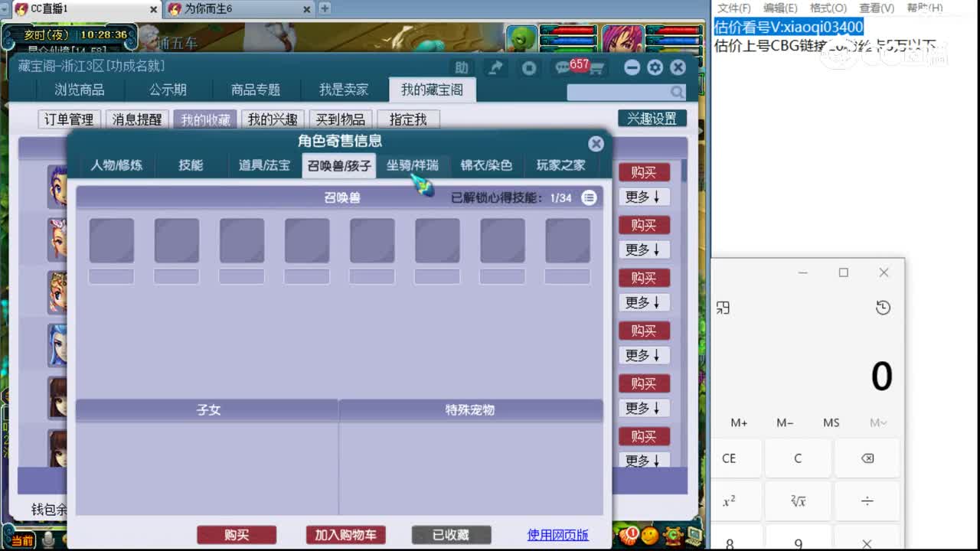Click the share arrow icon
The width and height of the screenshot is (980, 551).
point(495,67)
